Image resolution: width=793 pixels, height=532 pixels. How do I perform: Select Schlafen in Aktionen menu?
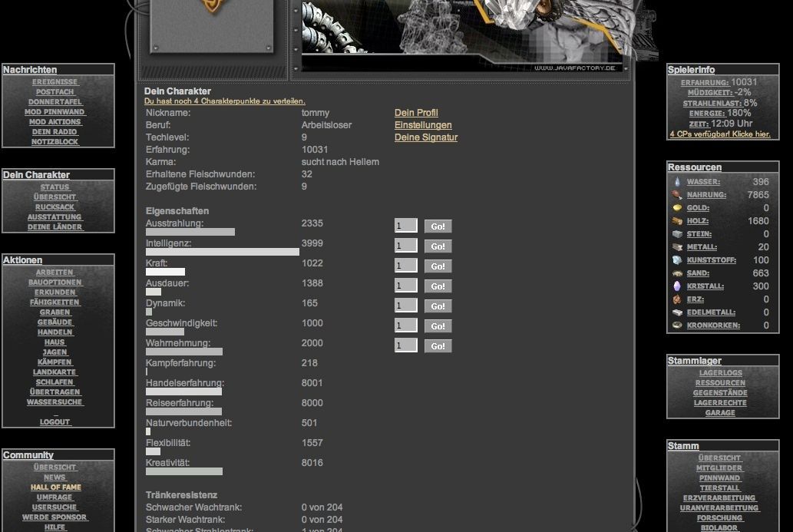pos(55,382)
